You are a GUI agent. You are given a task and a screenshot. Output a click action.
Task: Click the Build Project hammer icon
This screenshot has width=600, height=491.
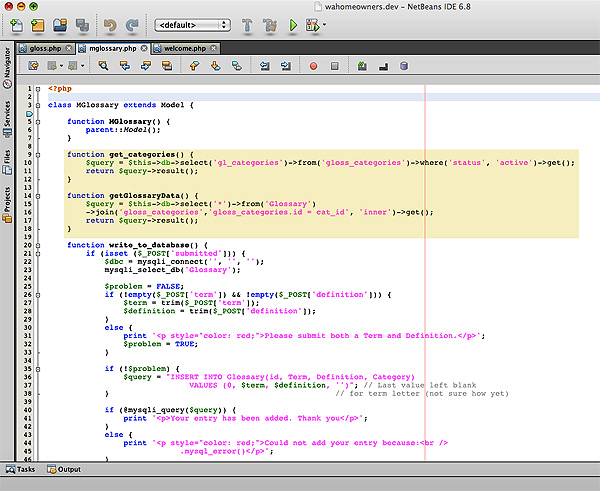[247, 25]
